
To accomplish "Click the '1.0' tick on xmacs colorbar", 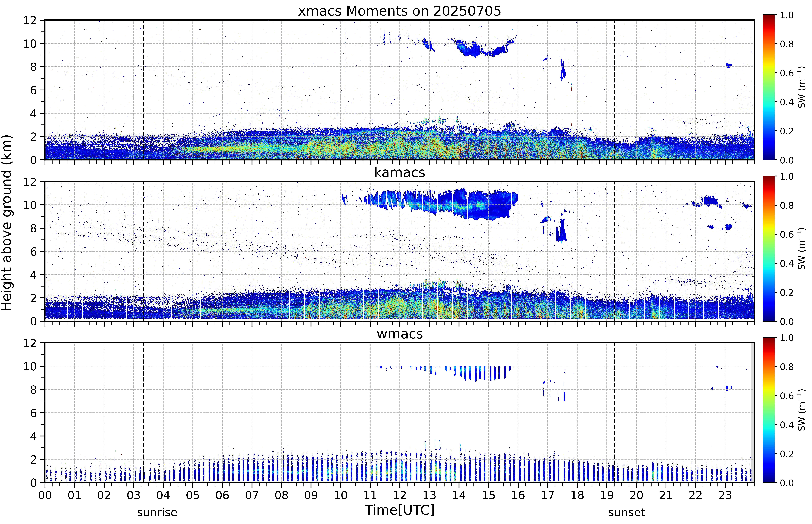I will click(787, 15).
